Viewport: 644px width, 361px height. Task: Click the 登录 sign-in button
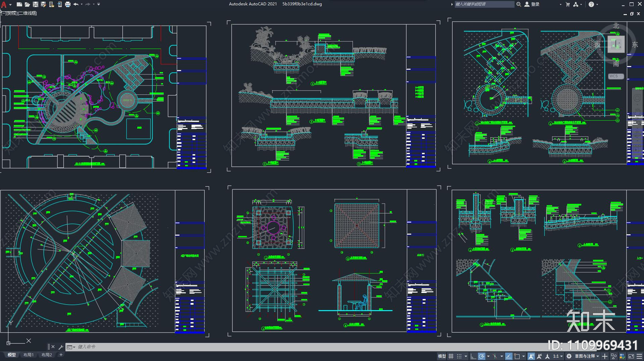tap(532, 4)
